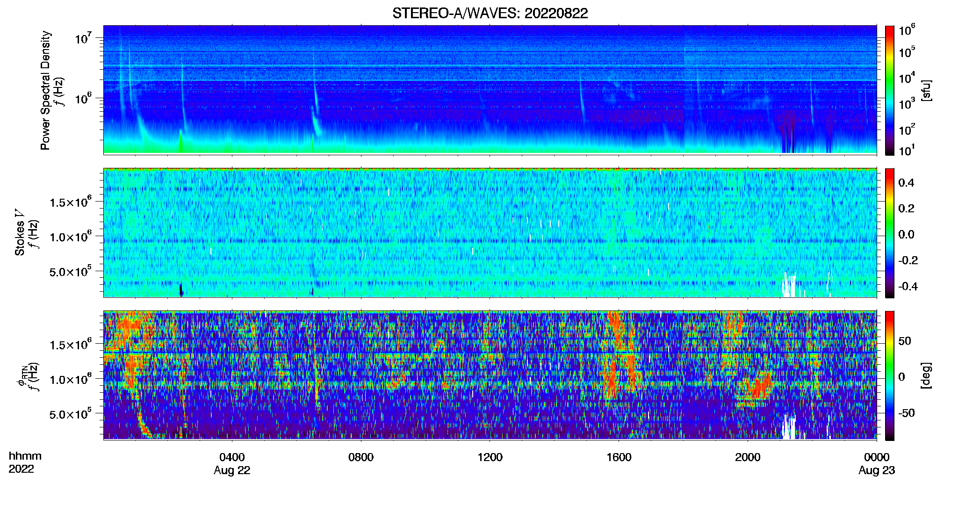980x505 pixels.
Task: Click the white data gap in Stokes V panel
Action: 790,285
